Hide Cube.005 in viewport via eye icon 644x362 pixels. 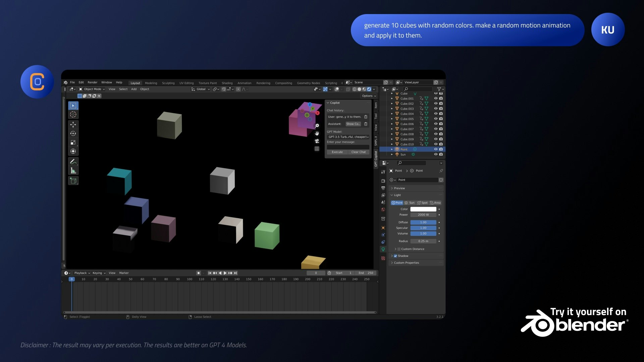tap(436, 119)
